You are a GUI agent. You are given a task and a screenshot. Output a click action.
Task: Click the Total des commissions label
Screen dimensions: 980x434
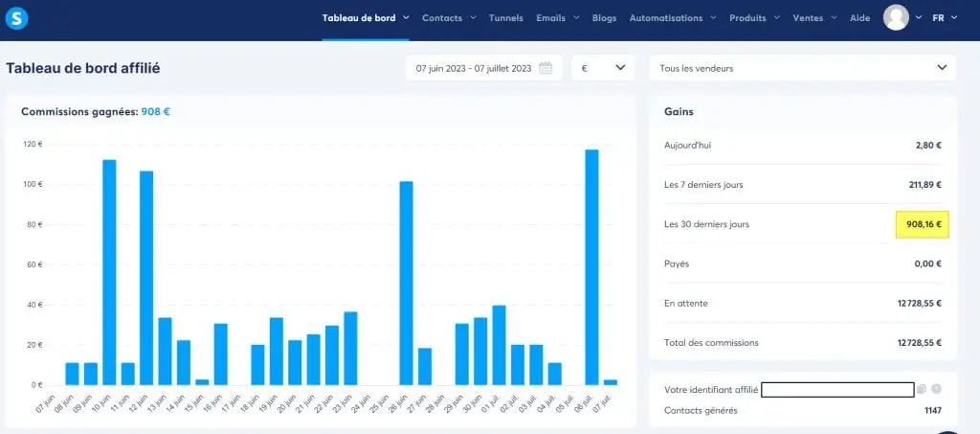(711, 343)
